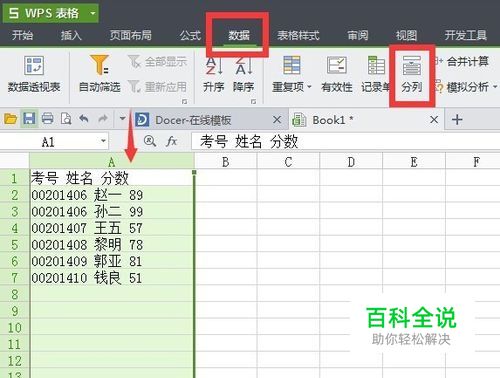Close the Book1 tab
The height and width of the screenshot is (378, 500).
coord(434,120)
